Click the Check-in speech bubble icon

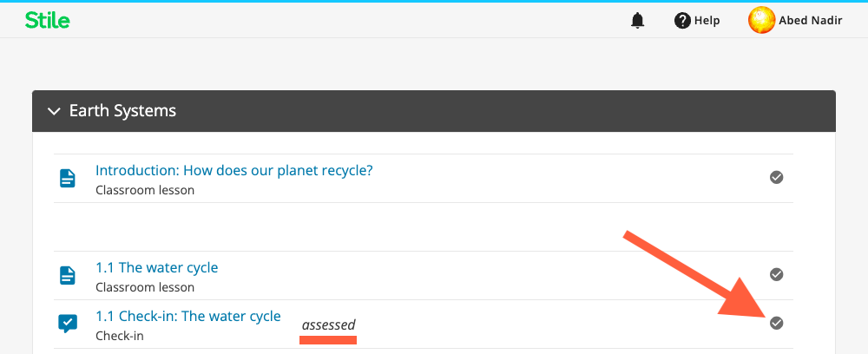(x=68, y=323)
